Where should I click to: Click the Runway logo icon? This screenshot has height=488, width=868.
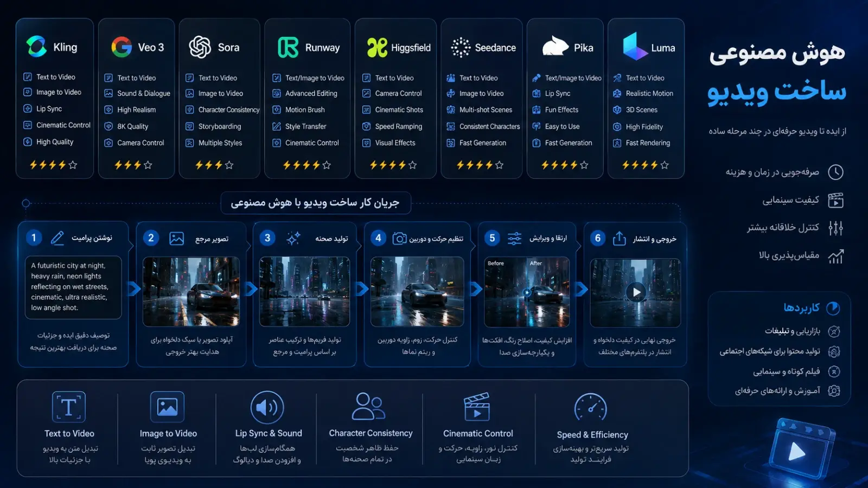pyautogui.click(x=288, y=47)
